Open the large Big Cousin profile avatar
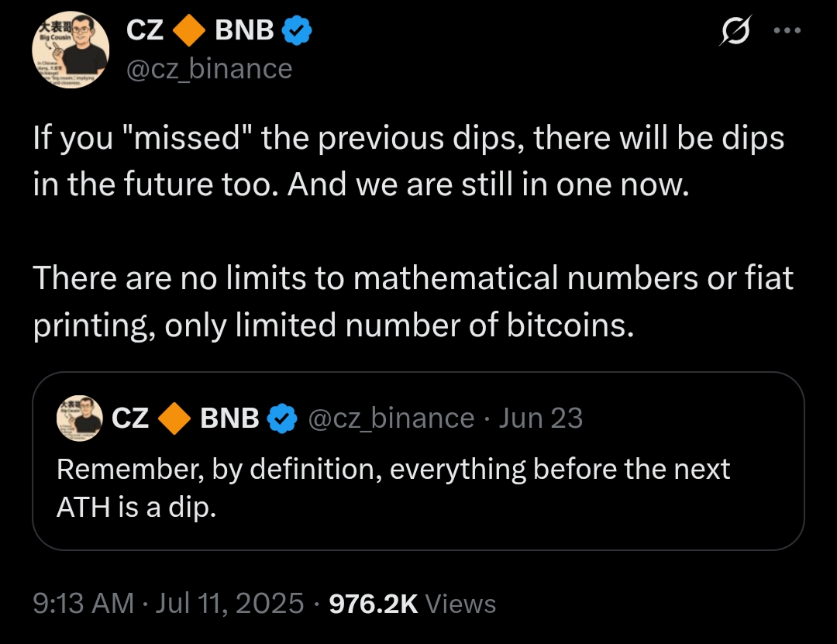The width and height of the screenshot is (837, 644). click(70, 49)
